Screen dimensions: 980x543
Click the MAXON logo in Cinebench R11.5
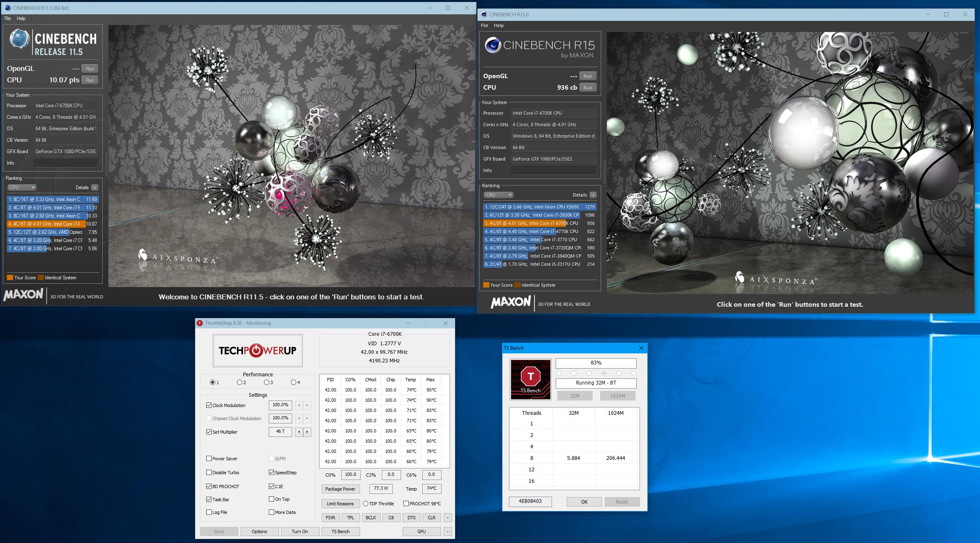pos(23,294)
